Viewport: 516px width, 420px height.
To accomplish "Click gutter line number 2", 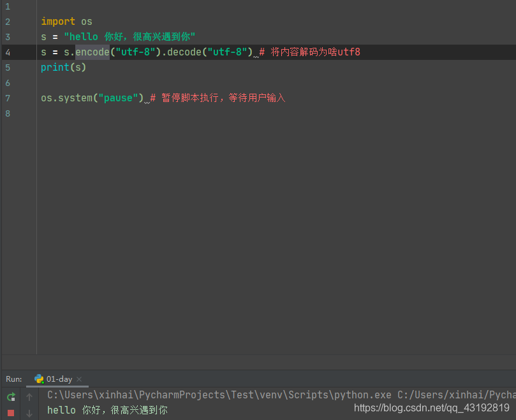I will pyautogui.click(x=8, y=22).
